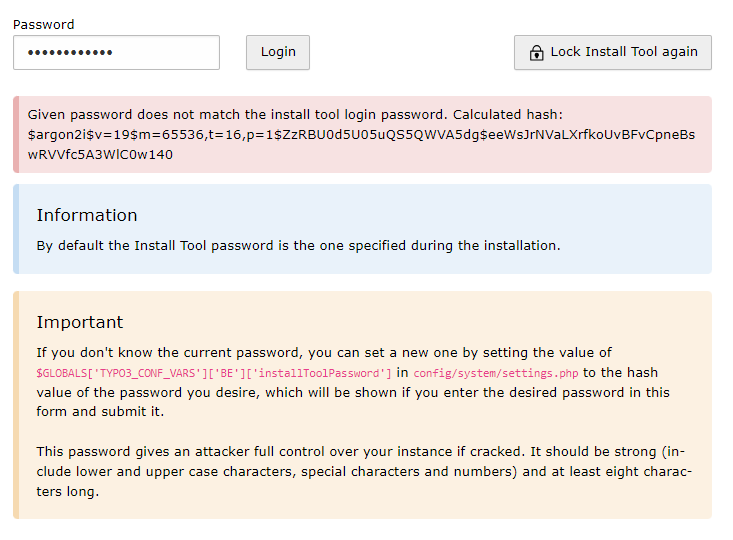Viewport: 733px width, 540px height.
Task: Click the masked password dots
Action: [x=70, y=53]
